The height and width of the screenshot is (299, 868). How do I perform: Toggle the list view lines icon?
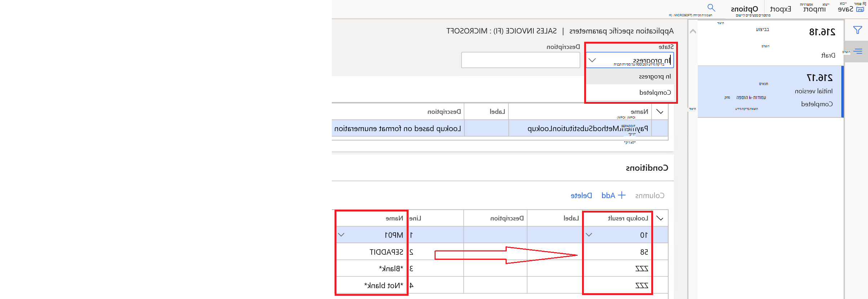pos(858,51)
